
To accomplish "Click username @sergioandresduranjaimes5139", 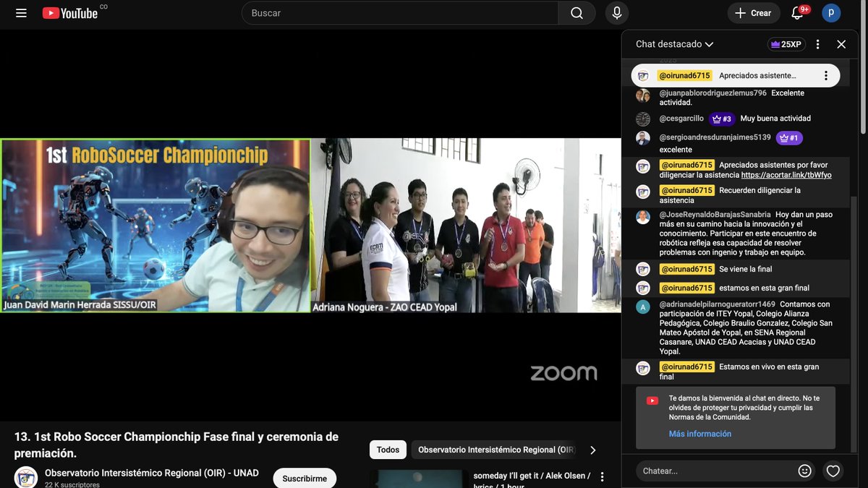I will tap(715, 137).
